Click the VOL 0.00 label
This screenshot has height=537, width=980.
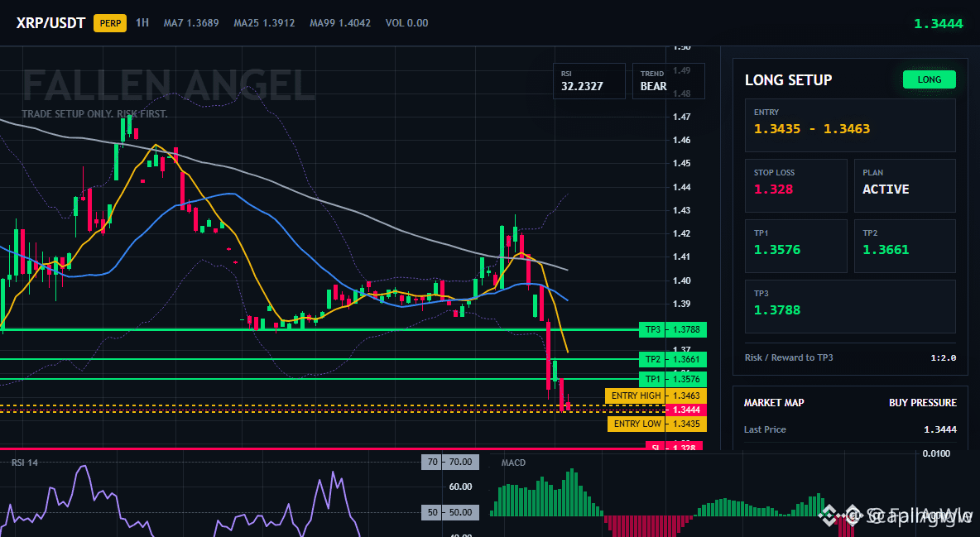click(x=407, y=23)
